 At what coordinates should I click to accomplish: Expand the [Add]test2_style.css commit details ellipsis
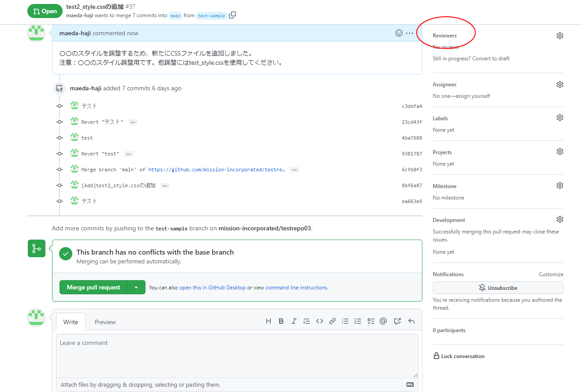pyautogui.click(x=165, y=186)
